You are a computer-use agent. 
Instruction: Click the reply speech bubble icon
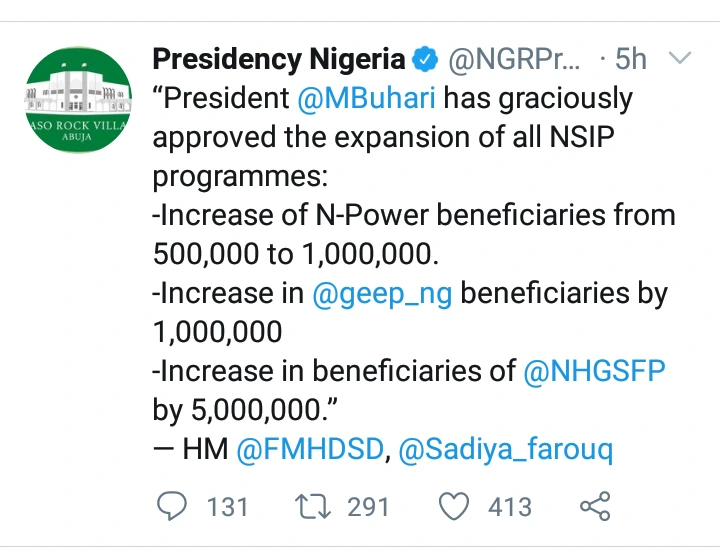click(172, 506)
